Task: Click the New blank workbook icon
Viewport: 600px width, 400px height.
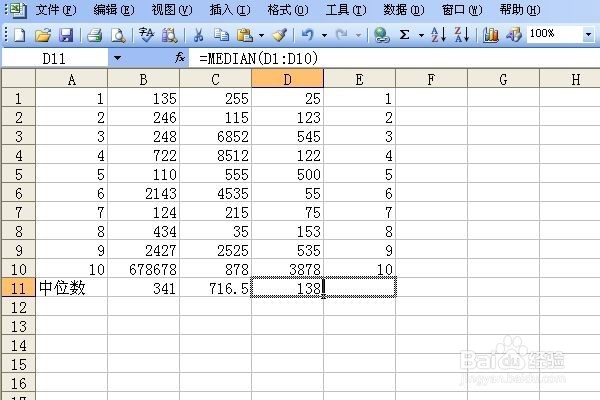Action: click(20, 35)
